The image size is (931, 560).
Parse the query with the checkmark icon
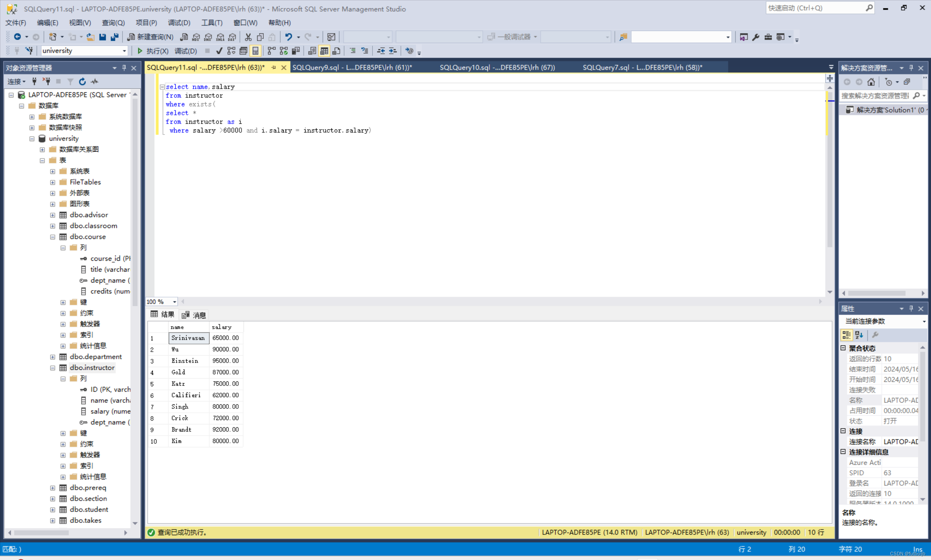219,51
